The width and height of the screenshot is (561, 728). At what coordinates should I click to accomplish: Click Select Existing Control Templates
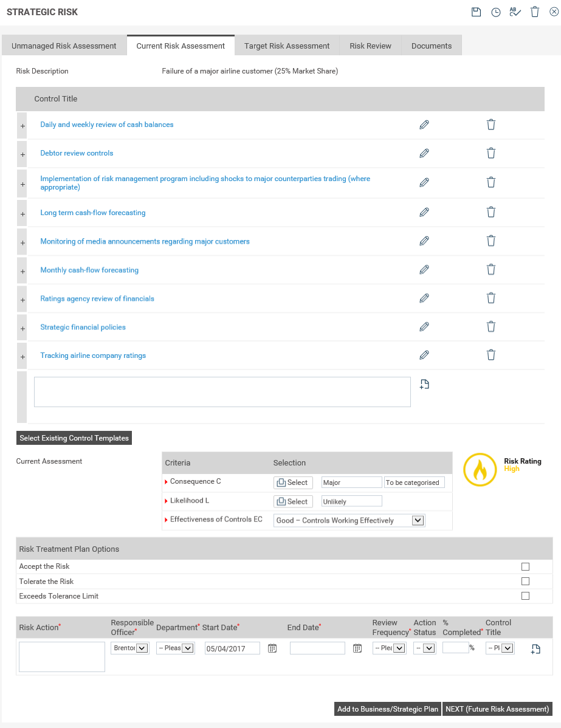coord(74,438)
